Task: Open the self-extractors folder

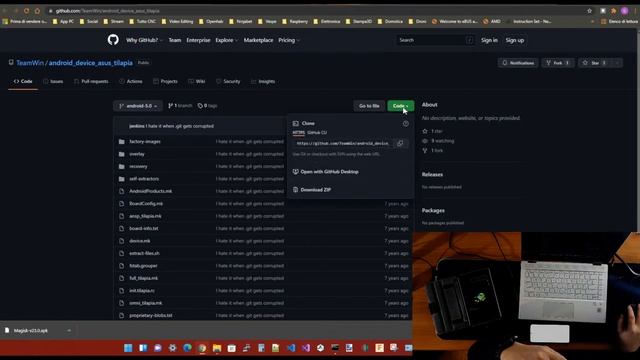Action: [x=144, y=179]
